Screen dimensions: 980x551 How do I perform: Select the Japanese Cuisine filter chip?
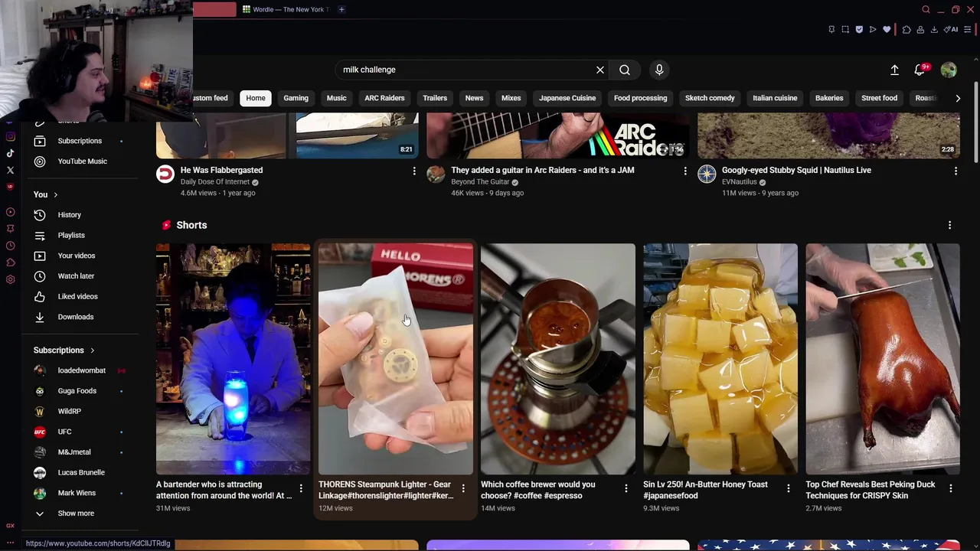(x=567, y=98)
